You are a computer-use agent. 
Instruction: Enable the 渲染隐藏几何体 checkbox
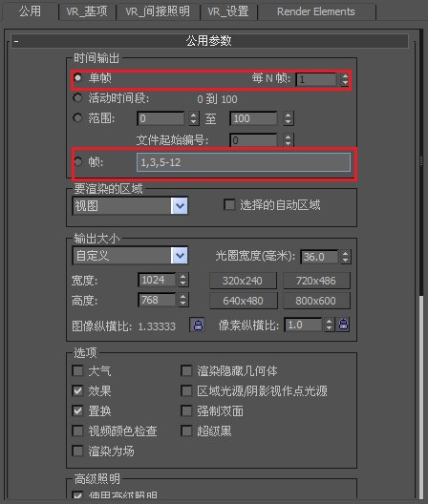(186, 370)
